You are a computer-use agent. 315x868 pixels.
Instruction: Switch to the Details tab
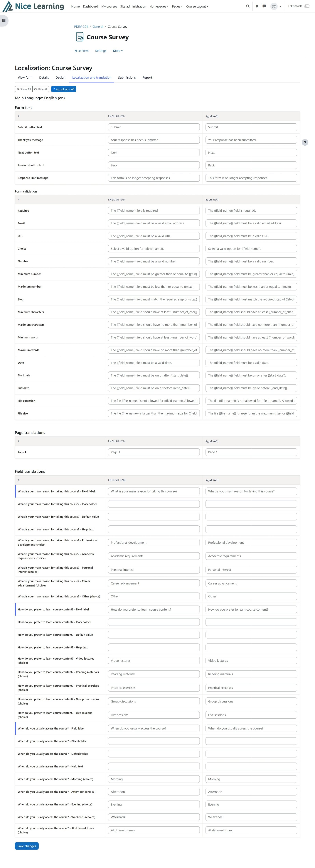click(44, 78)
